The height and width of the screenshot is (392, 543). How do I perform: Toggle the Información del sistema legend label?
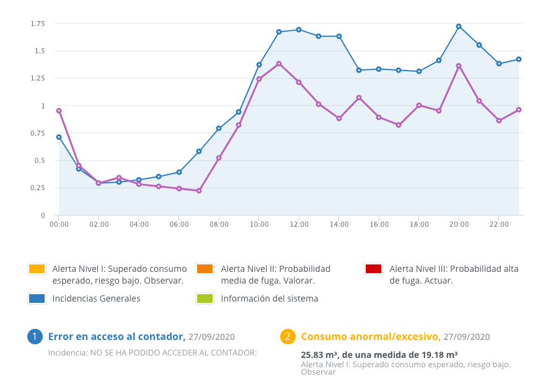[x=269, y=298]
